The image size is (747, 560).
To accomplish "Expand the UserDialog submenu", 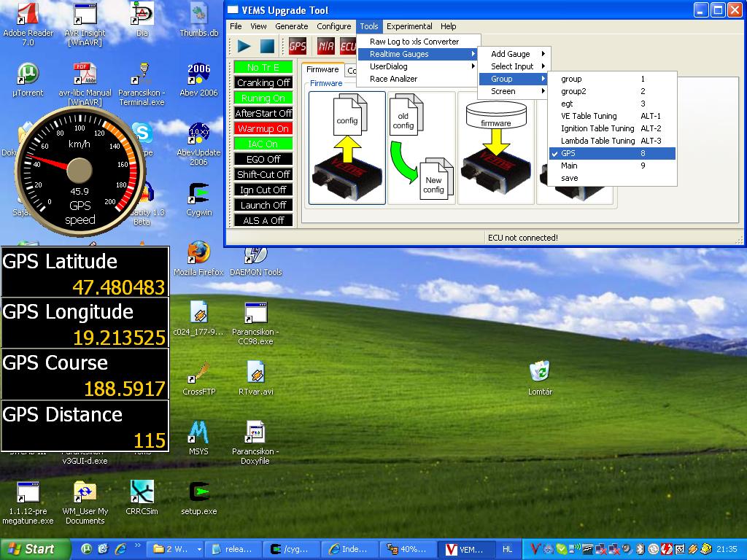I will (418, 66).
